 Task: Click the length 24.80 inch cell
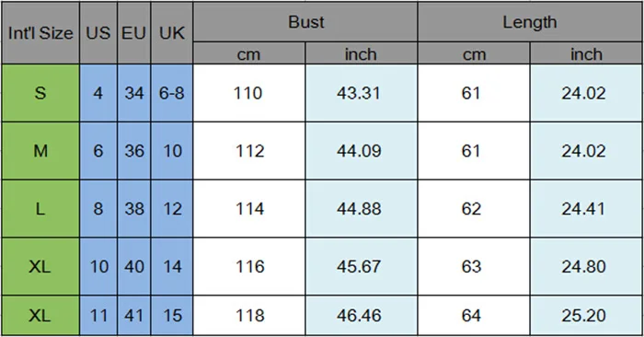pos(586,267)
